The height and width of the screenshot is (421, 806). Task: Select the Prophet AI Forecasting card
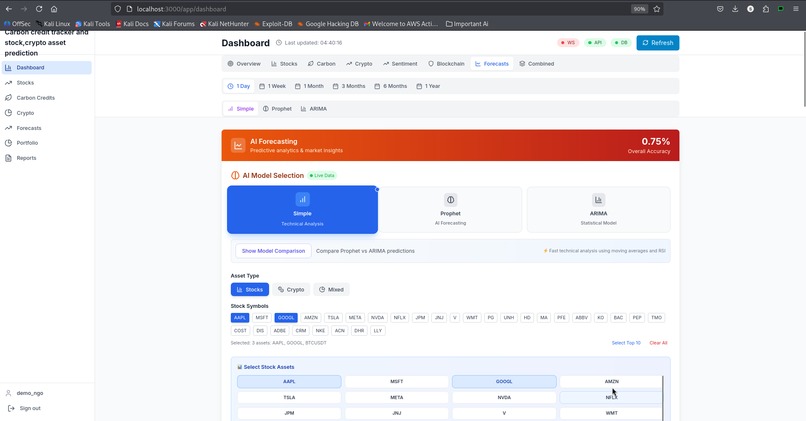[x=450, y=210]
